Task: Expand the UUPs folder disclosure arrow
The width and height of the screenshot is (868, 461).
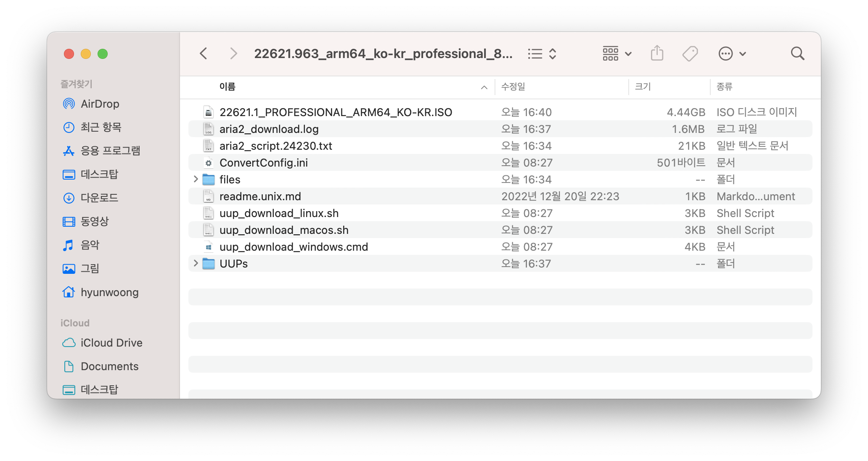Action: (196, 263)
